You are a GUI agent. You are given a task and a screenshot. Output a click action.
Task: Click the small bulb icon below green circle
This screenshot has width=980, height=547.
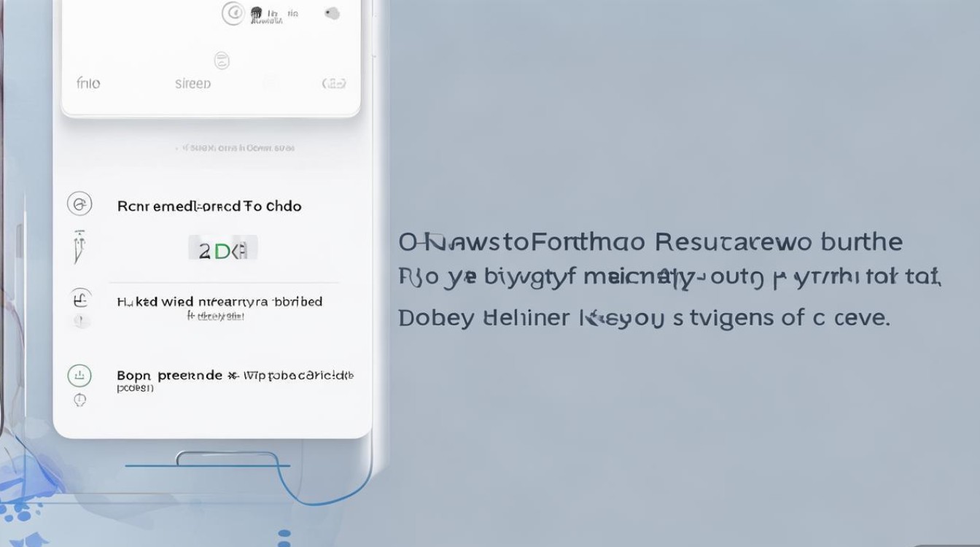[80, 400]
